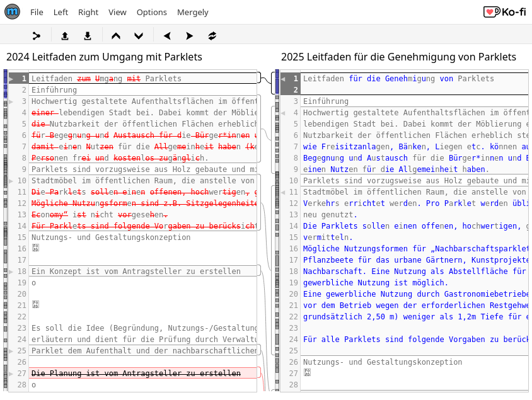Screen dimensions: 532x400
Task: Open the Mergely menu
Action: [193, 12]
